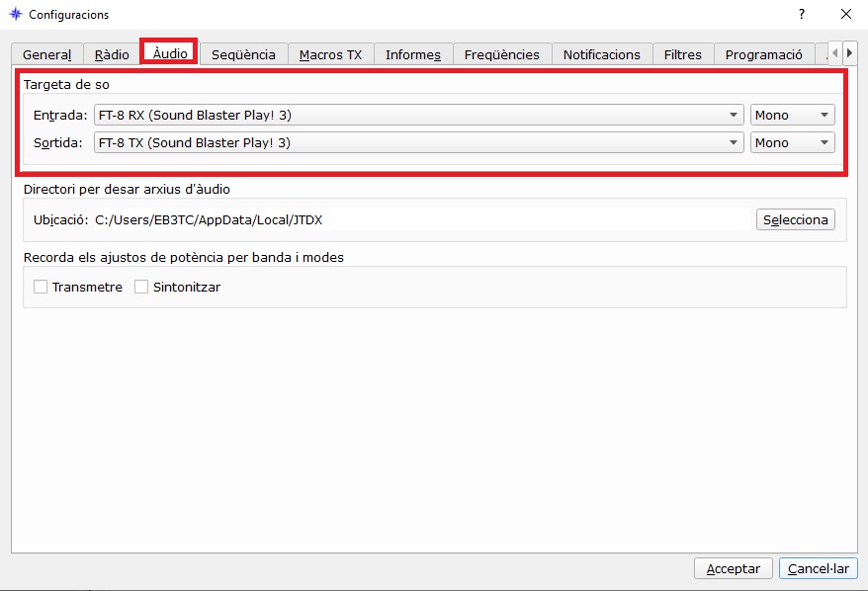Click the "Ubicació:" label
868x591 pixels.
click(61, 220)
